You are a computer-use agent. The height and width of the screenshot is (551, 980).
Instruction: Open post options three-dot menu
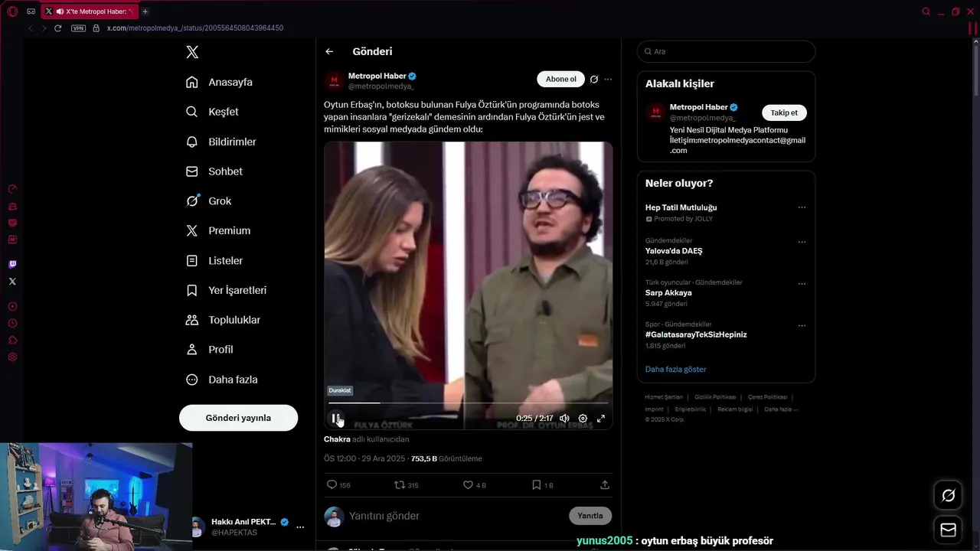coord(608,79)
